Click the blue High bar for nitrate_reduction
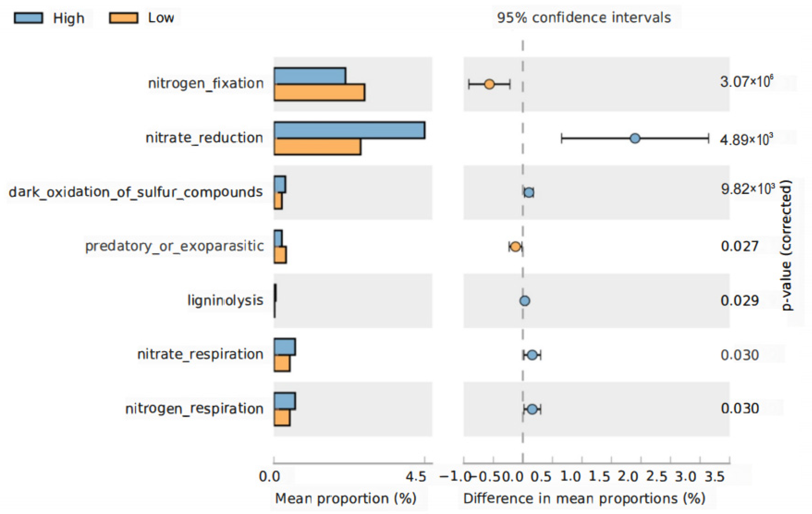The height and width of the screenshot is (514, 812). coord(349,130)
